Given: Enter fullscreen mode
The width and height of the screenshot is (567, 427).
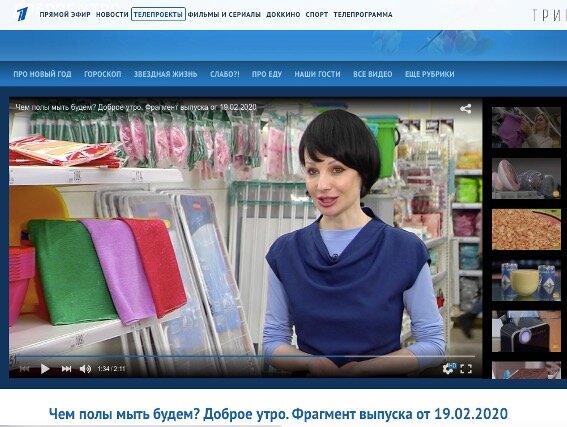Looking at the screenshot, I should (466, 369).
